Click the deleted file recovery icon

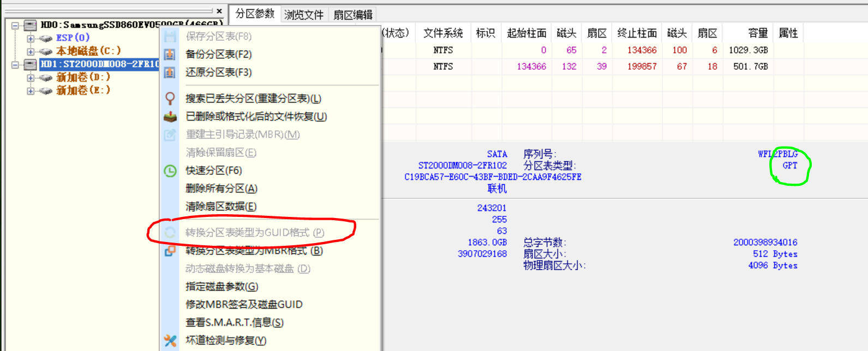[x=170, y=117]
